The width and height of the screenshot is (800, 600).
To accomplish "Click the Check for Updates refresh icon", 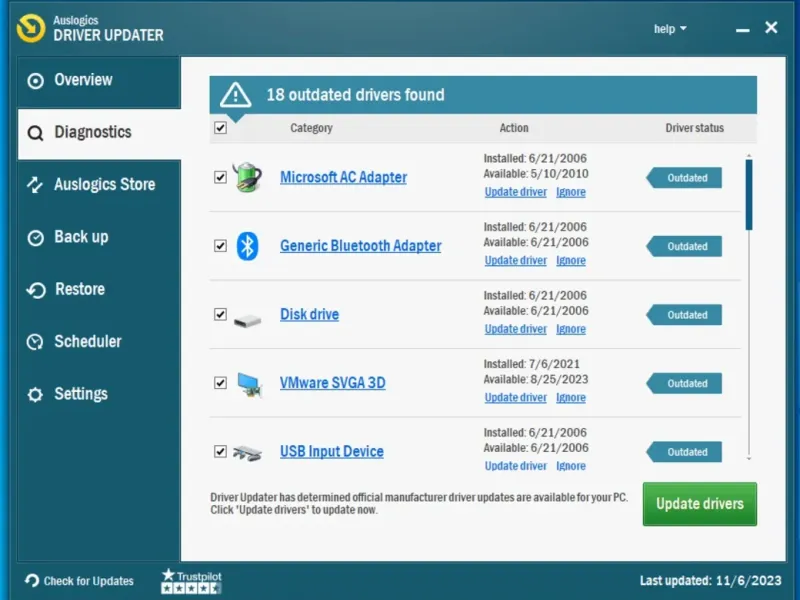I will (32, 581).
